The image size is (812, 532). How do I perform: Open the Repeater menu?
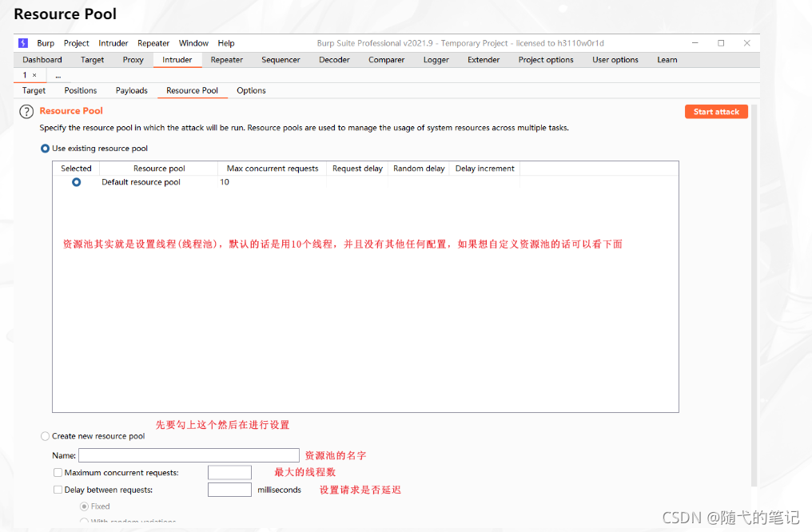pyautogui.click(x=153, y=43)
